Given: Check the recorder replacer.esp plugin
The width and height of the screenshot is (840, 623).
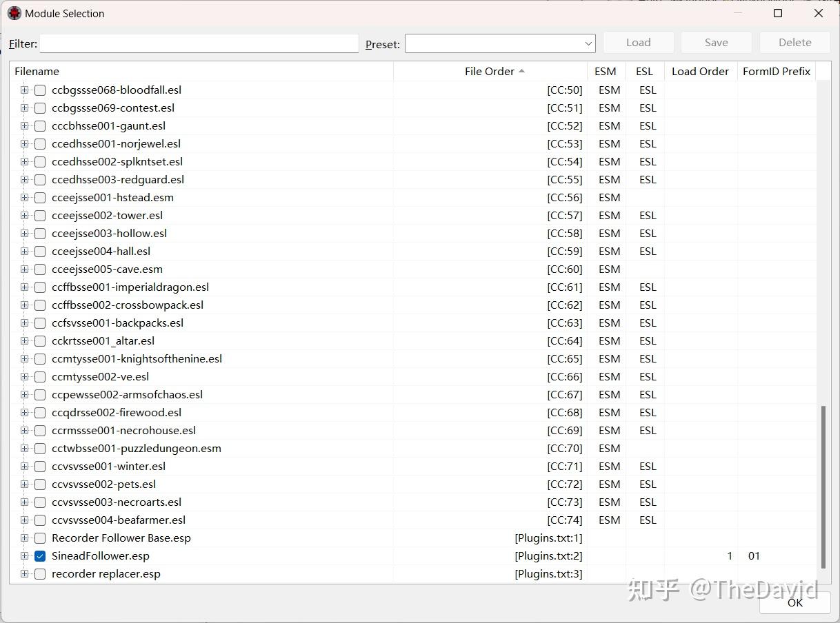Looking at the screenshot, I should [40, 573].
